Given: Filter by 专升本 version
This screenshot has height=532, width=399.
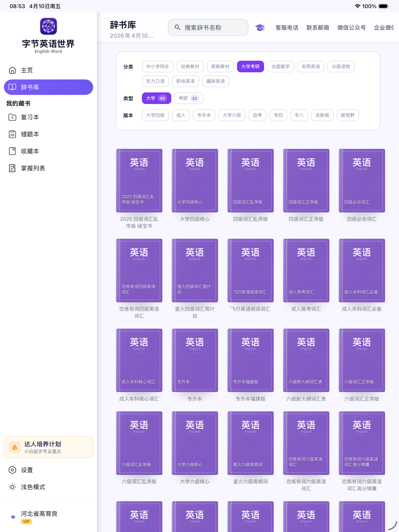Looking at the screenshot, I should tap(204, 115).
